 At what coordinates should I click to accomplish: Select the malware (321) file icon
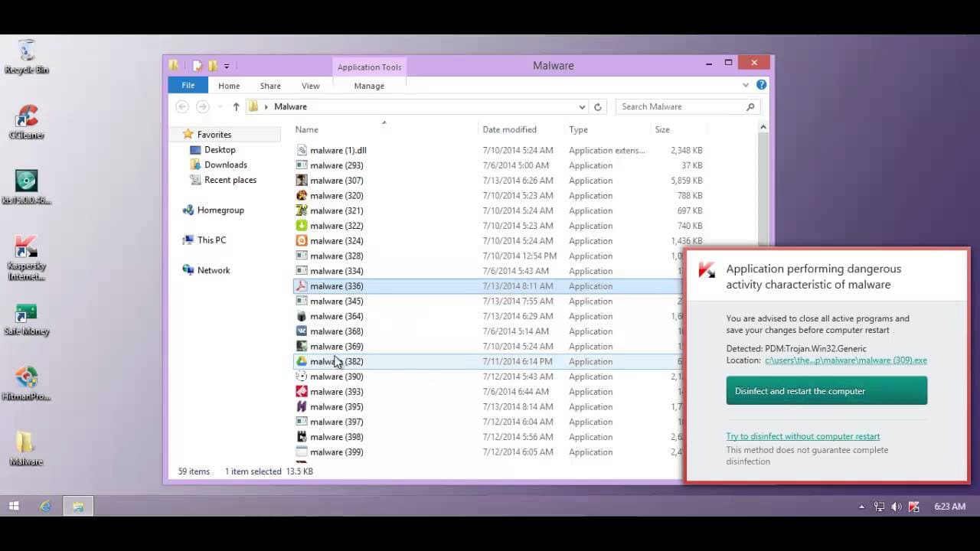click(x=302, y=210)
